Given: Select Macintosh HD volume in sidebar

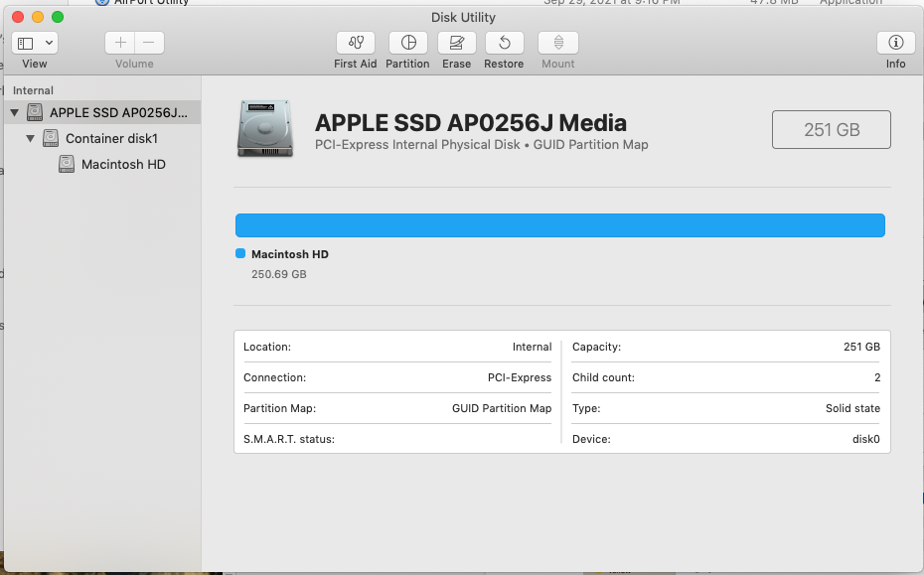Looking at the screenshot, I should (102, 165).
